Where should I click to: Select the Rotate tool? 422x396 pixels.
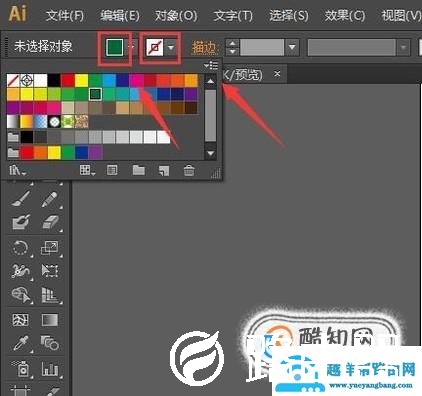[x=21, y=248]
